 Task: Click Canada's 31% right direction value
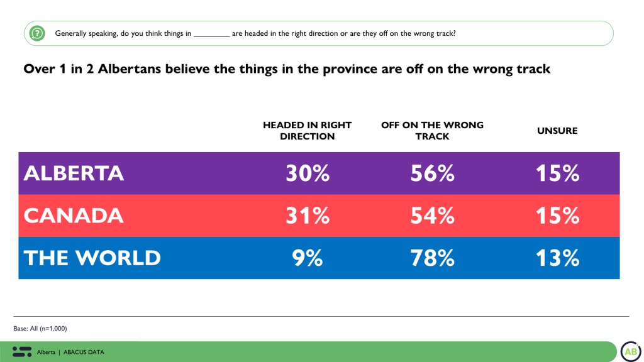[x=308, y=216]
